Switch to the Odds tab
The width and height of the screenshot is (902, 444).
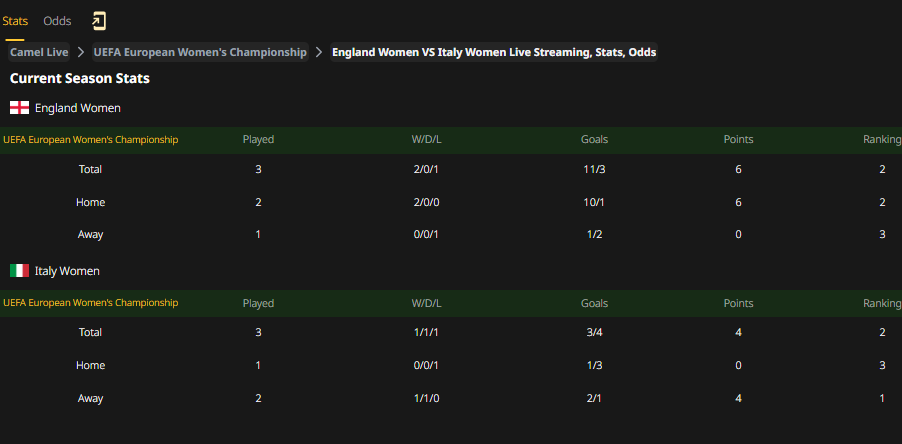[58, 21]
